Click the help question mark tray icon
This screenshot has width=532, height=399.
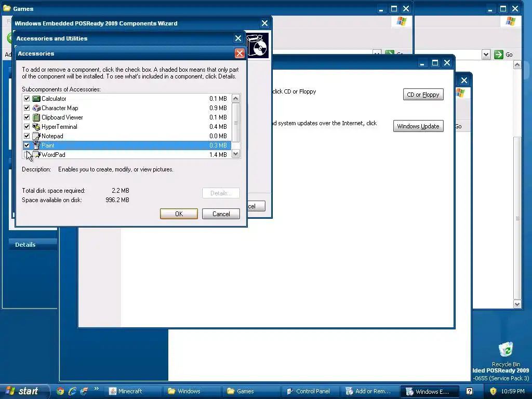pos(470,391)
